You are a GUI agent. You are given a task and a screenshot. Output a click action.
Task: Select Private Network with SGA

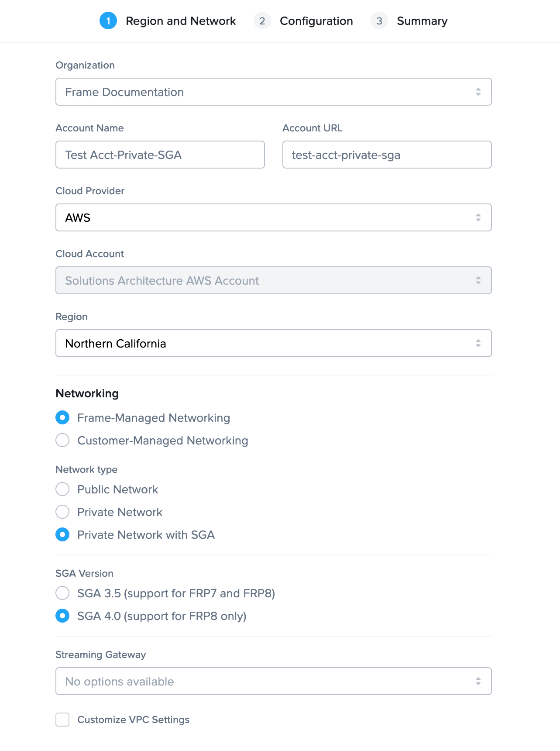pos(62,534)
